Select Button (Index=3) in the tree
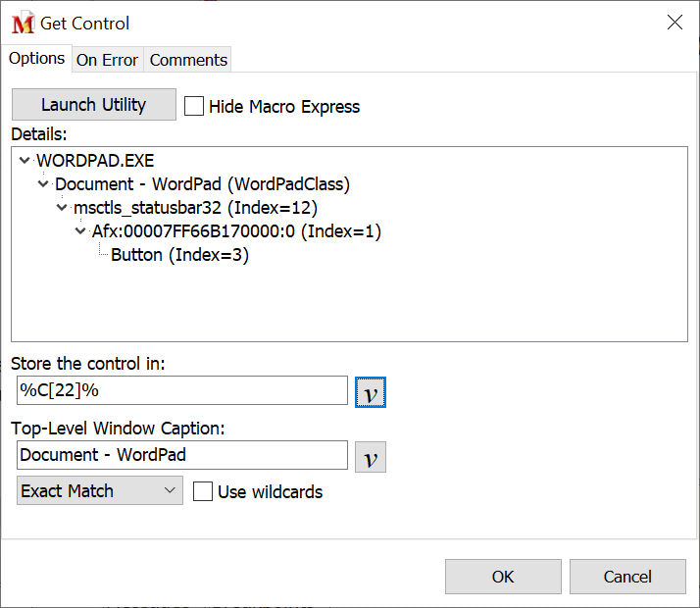The width and height of the screenshot is (700, 608). 179,256
